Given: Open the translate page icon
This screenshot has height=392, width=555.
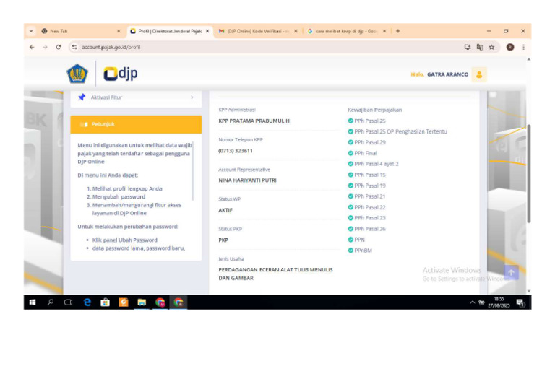Looking at the screenshot, I should 480,47.
